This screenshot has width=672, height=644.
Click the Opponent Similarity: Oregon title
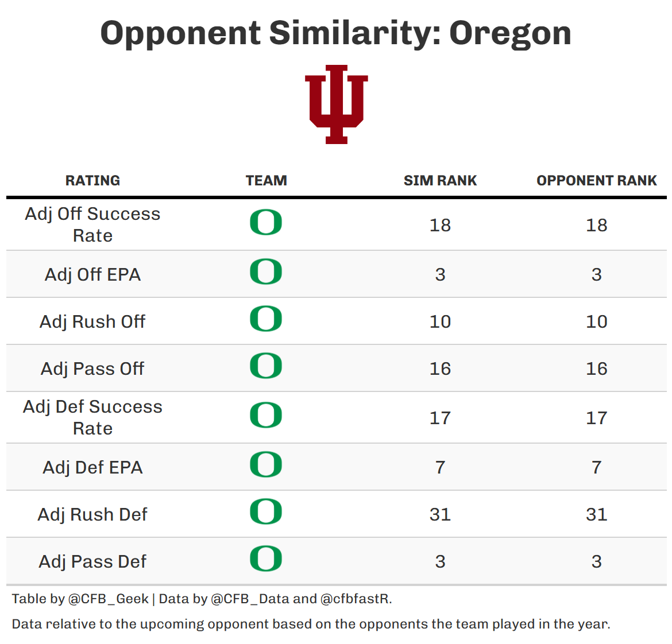(x=336, y=33)
